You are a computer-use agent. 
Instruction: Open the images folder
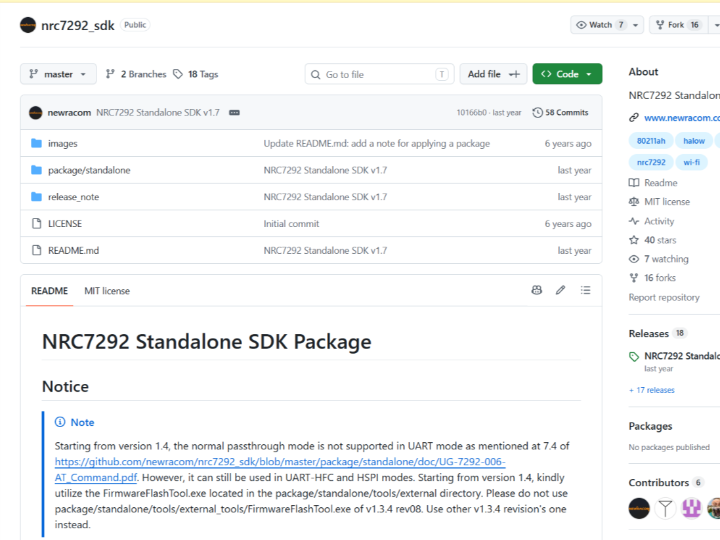62,144
